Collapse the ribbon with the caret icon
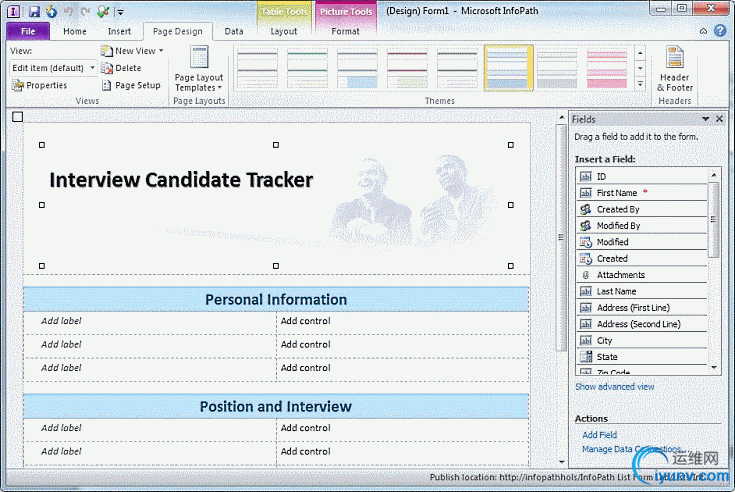 pyautogui.click(x=704, y=31)
